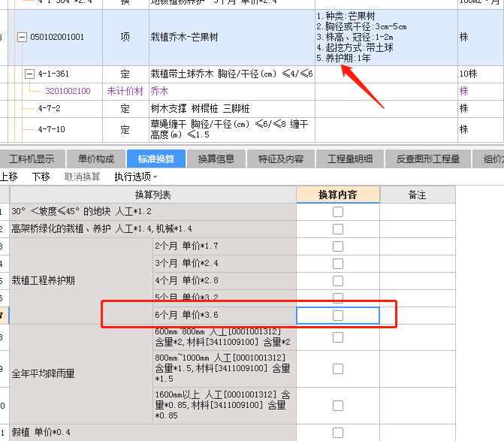Enable the 5个月 单价*3.2 checkbox

[x=338, y=298]
